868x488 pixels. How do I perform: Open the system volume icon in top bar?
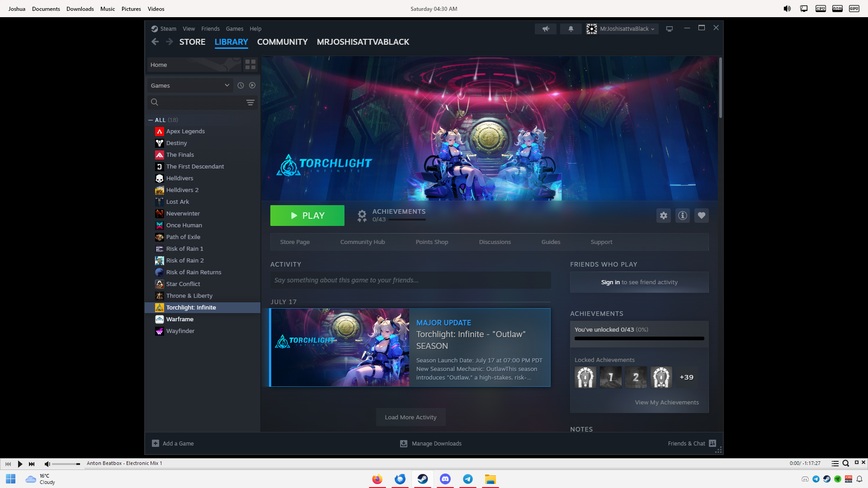tap(787, 9)
